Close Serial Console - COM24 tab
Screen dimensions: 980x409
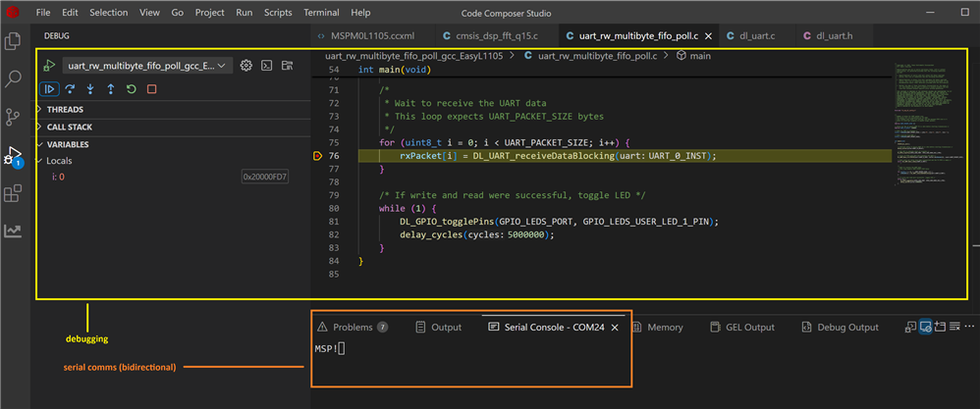615,328
